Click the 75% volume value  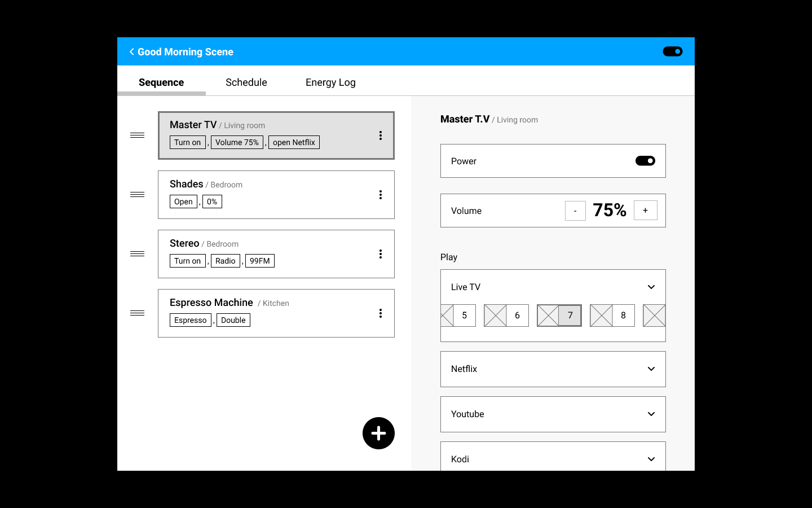click(610, 211)
